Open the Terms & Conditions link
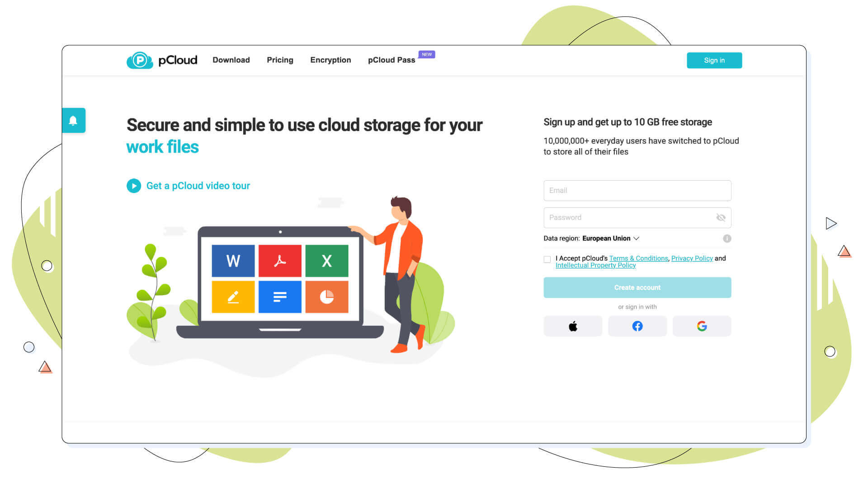868x488 pixels. (x=638, y=258)
